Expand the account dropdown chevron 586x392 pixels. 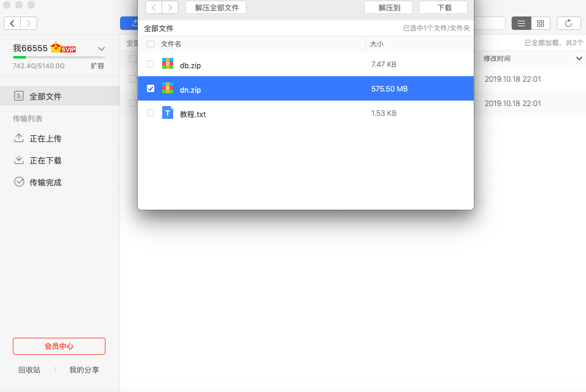pyautogui.click(x=102, y=49)
